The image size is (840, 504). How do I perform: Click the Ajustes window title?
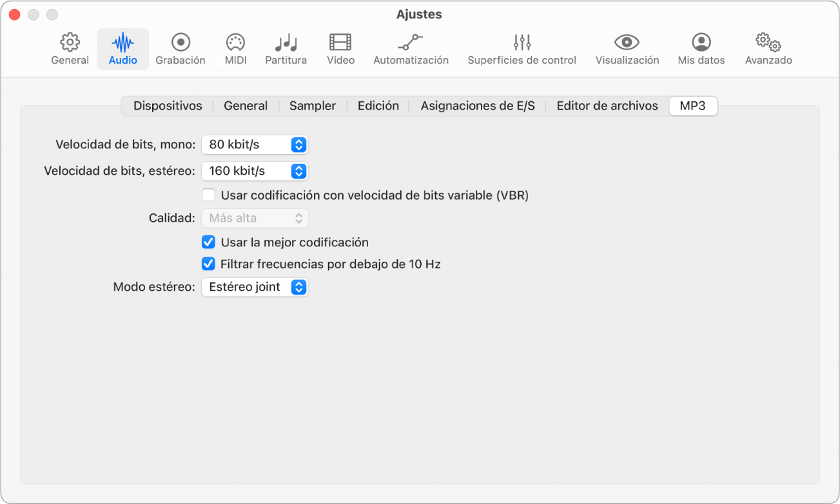click(x=419, y=14)
